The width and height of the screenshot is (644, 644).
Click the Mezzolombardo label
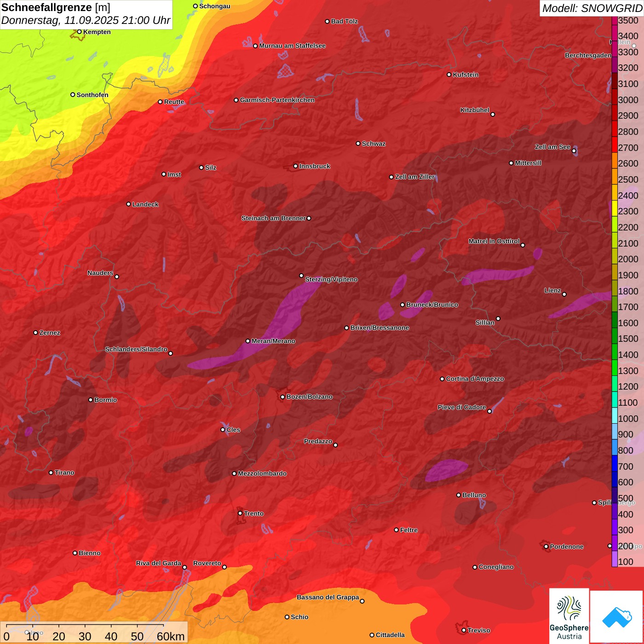click(x=262, y=473)
